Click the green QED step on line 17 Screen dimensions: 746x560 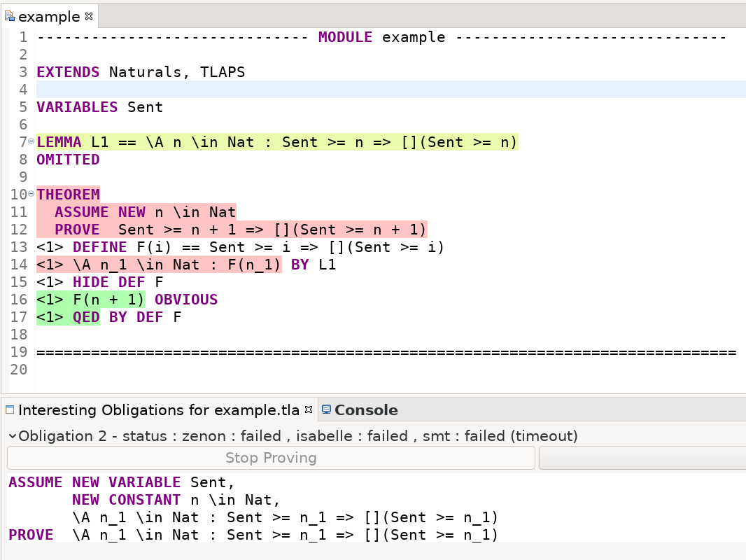(68, 317)
